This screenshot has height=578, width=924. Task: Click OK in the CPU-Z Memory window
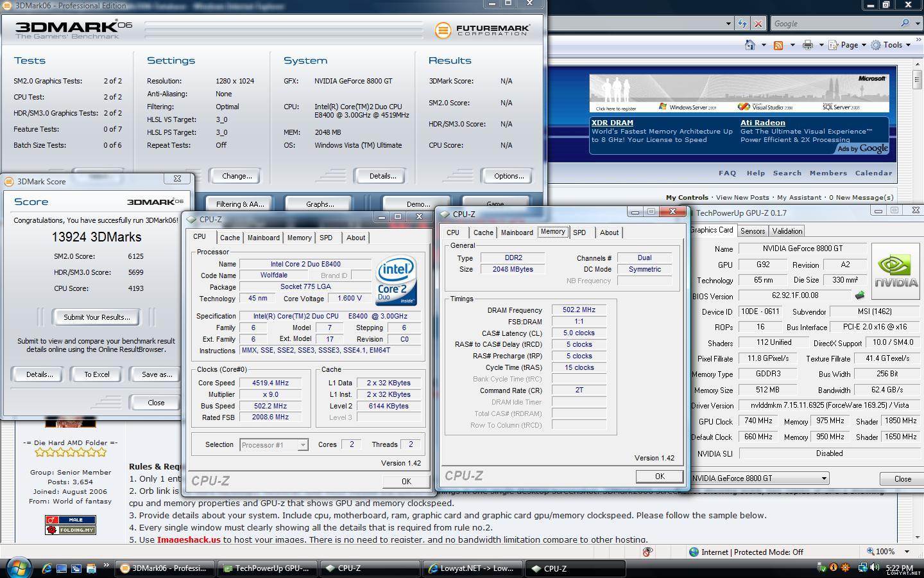click(660, 476)
